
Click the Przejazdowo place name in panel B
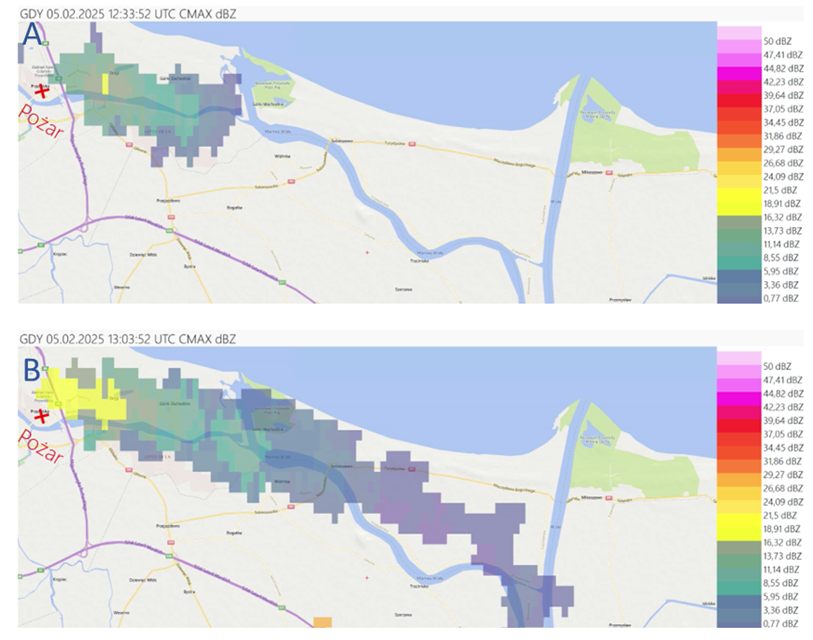(169, 525)
